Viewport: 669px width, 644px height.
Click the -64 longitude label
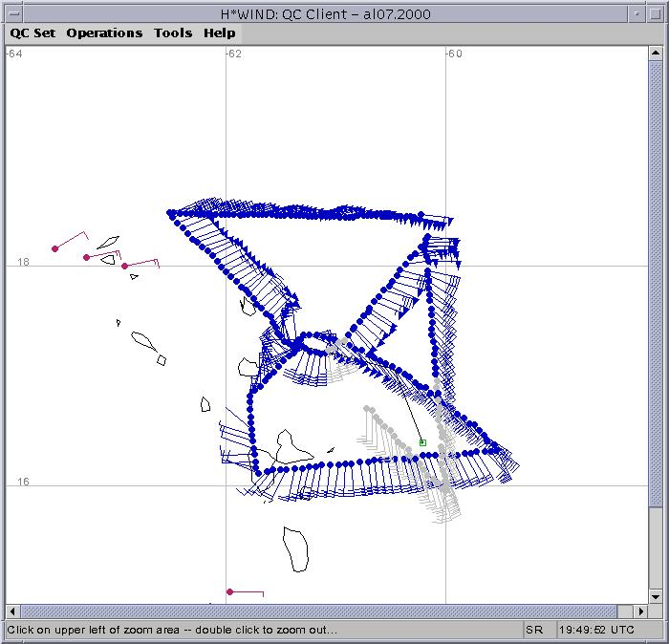pyautogui.click(x=14, y=54)
